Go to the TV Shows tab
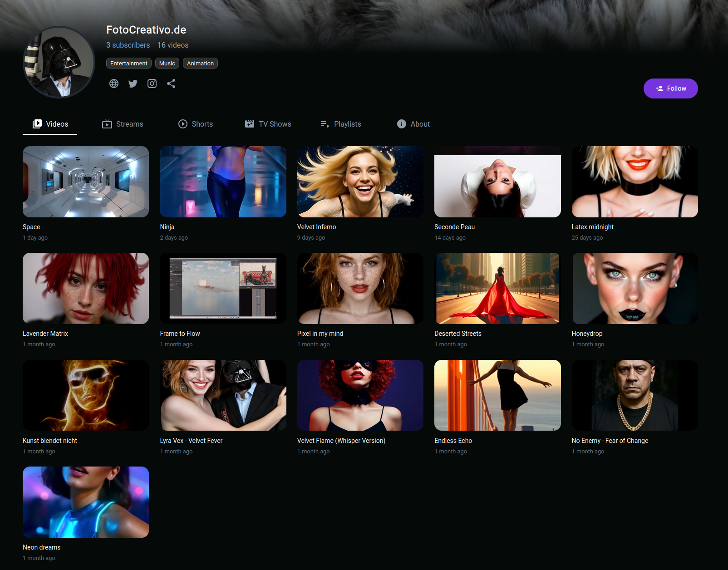This screenshot has height=570, width=728. click(x=268, y=124)
